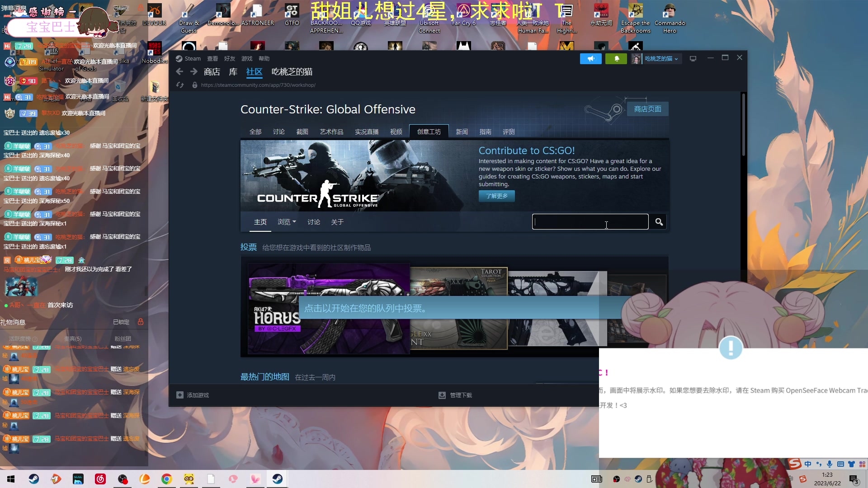Click the Draw & Guess desktop icon

(x=189, y=19)
